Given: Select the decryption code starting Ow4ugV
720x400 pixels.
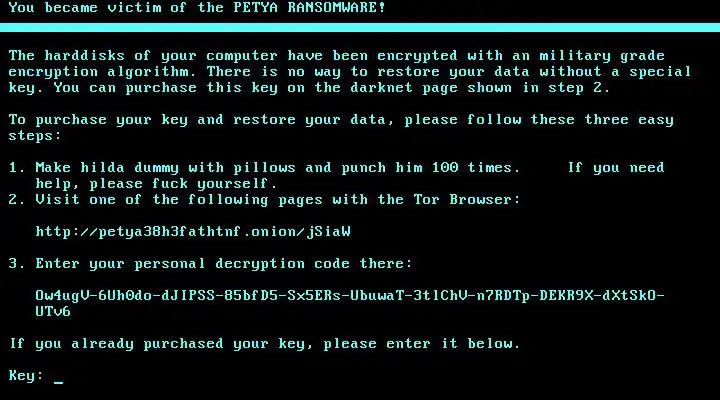Looking at the screenshot, I should (350, 303).
